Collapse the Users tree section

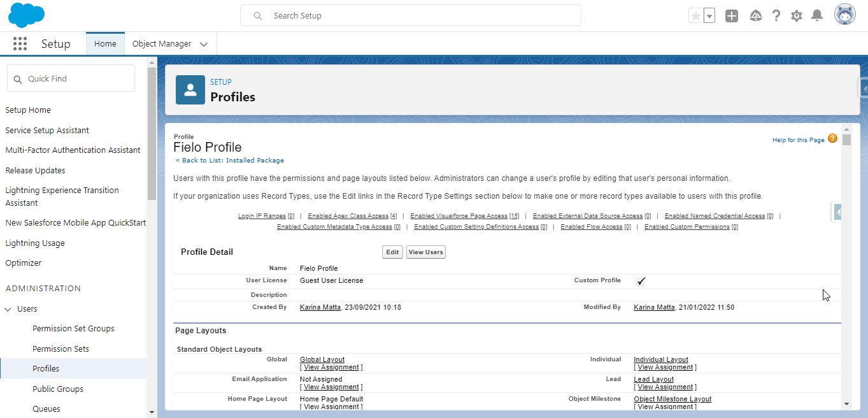click(x=8, y=309)
